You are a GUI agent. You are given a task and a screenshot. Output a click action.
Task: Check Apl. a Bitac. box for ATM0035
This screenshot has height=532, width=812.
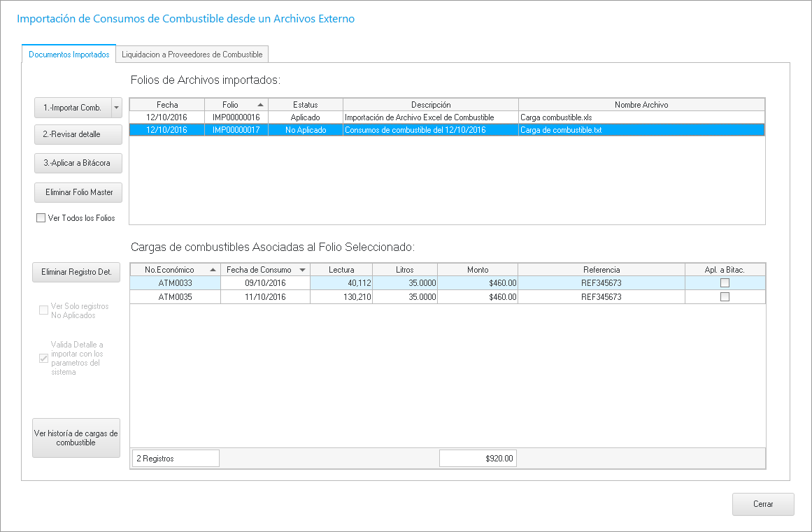pyautogui.click(x=725, y=297)
